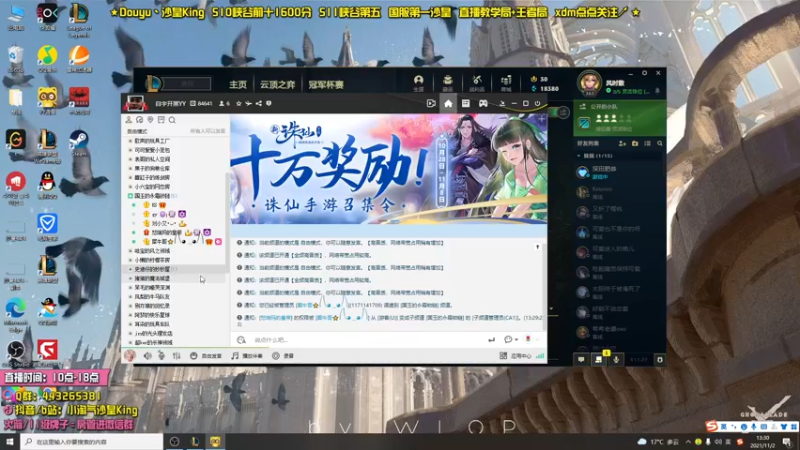Click the airplane icon next to the star in YY
This screenshot has width=800, height=450.
pos(248,104)
